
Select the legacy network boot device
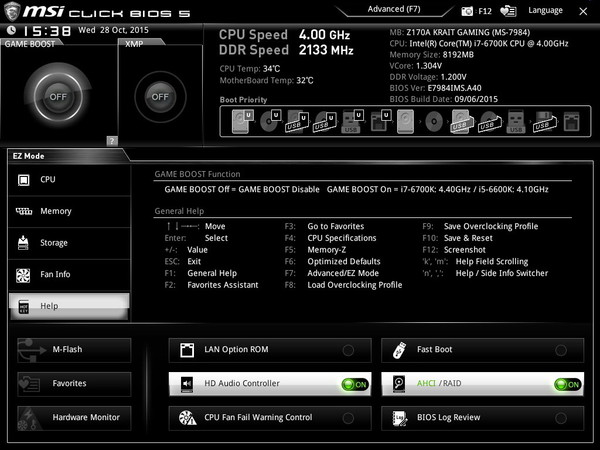pyautogui.click(x=572, y=121)
